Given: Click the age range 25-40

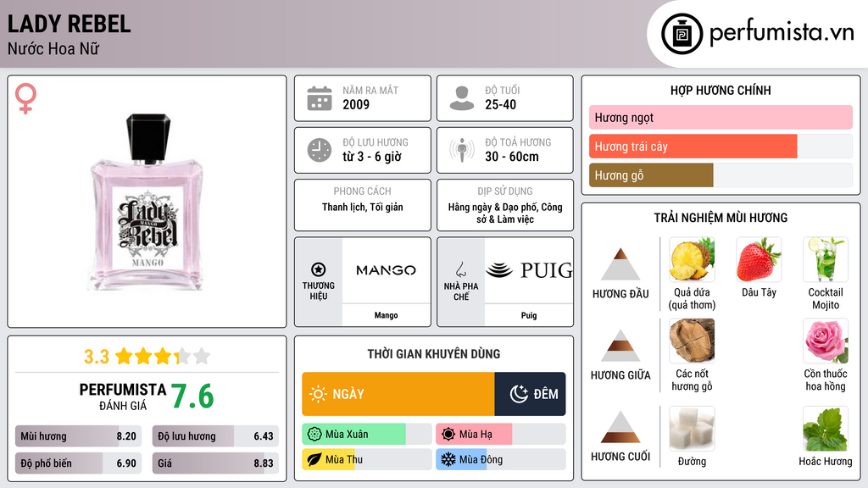Looking at the screenshot, I should tap(500, 104).
